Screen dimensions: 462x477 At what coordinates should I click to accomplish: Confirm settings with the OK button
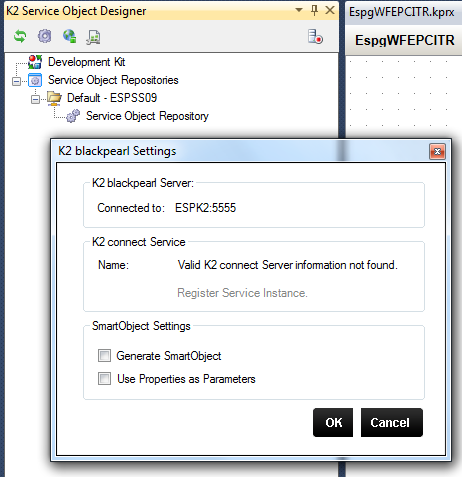(333, 422)
